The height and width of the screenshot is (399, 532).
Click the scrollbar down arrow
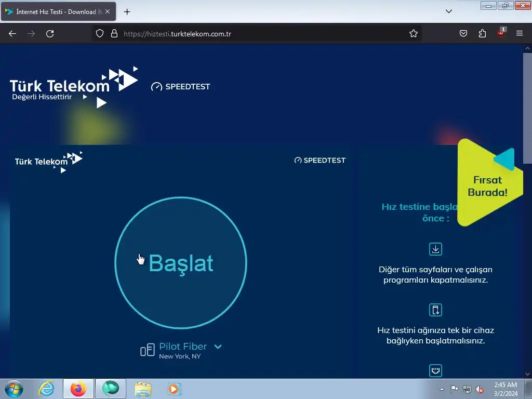[527, 374]
